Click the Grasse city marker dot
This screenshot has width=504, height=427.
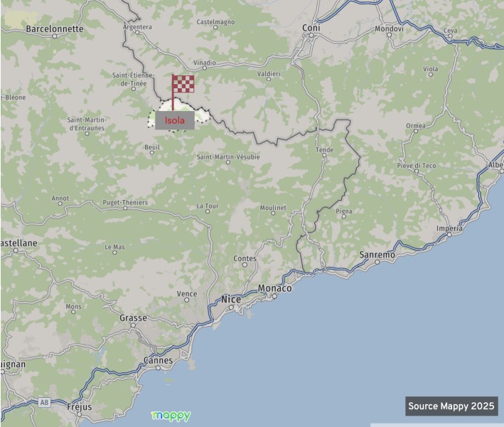[133, 325]
